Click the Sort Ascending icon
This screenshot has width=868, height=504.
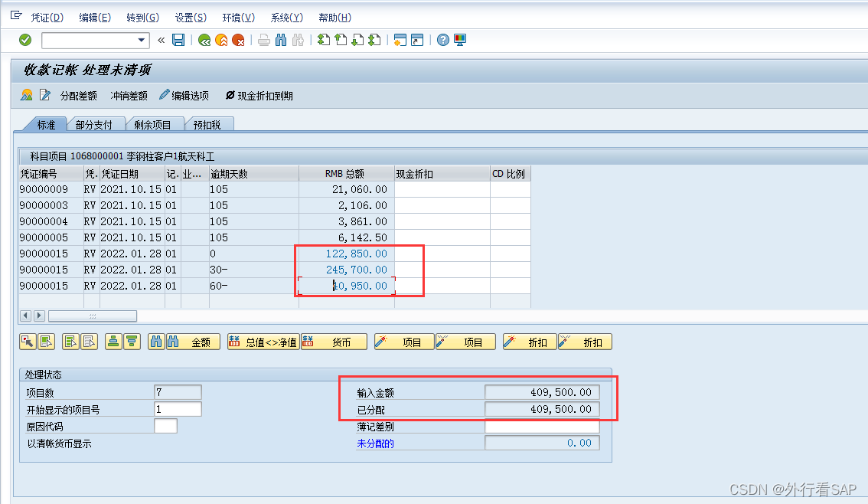[x=113, y=342]
